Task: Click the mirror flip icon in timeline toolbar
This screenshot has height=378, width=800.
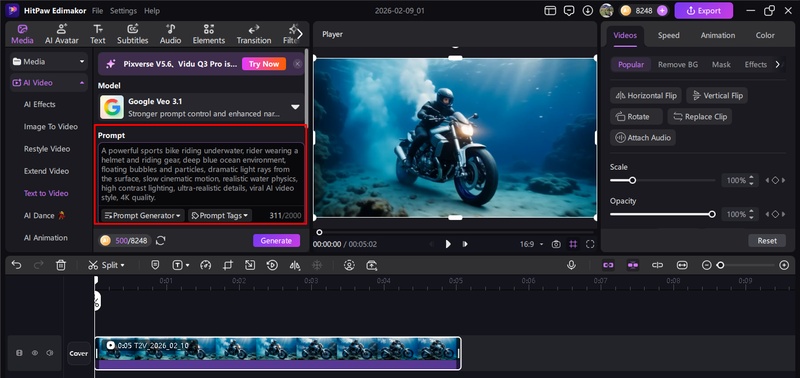Action: 295,265
